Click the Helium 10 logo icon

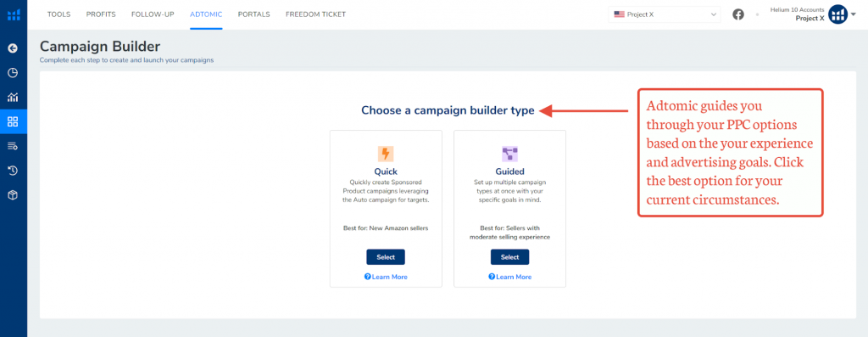pos(13,14)
